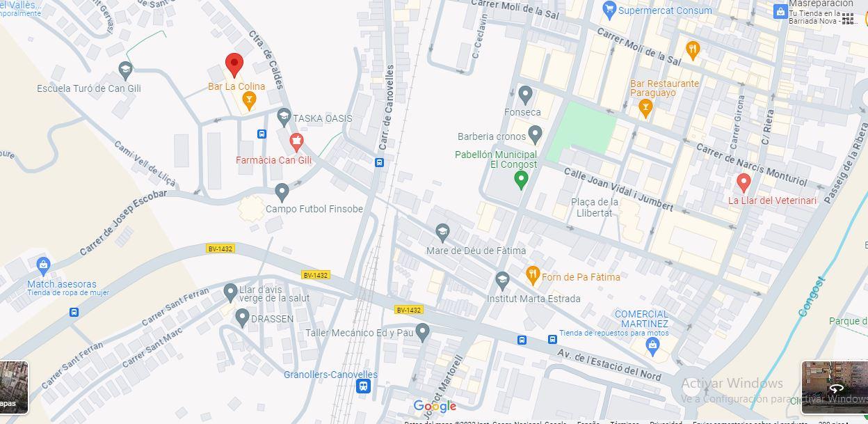Select the Supermercat Consum shopping cart icon
Image resolution: width=868 pixels, height=424 pixels.
[x=609, y=10]
